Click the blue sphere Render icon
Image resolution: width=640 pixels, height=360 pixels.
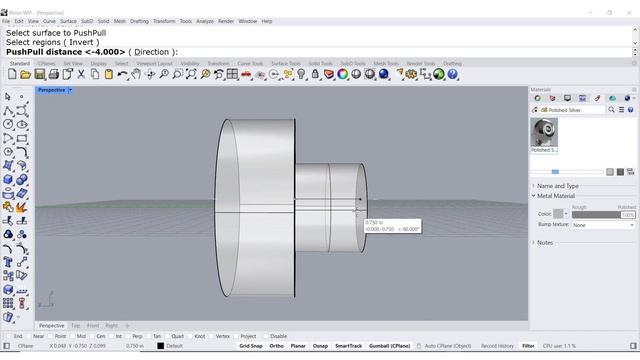pos(384,74)
